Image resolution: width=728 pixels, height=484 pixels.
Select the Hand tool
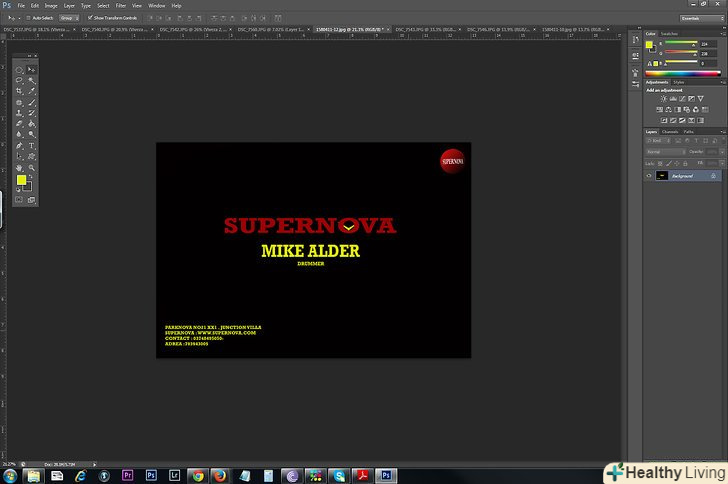(x=20, y=168)
